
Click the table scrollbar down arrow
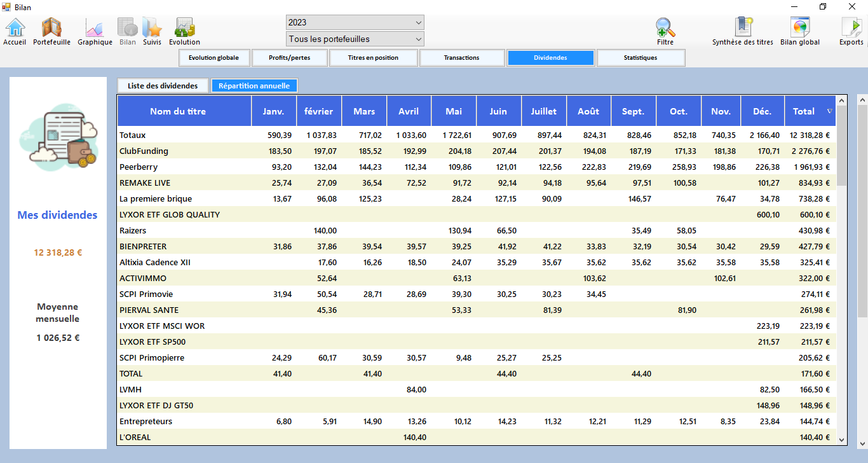(x=842, y=439)
